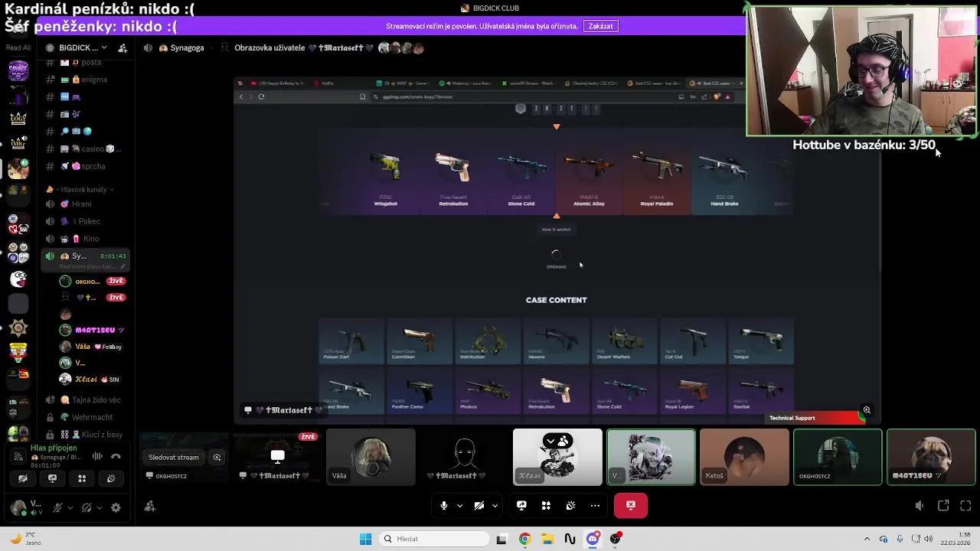The width and height of the screenshot is (980, 551).
Task: Open microphone options chevron in call bar
Action: click(x=459, y=505)
